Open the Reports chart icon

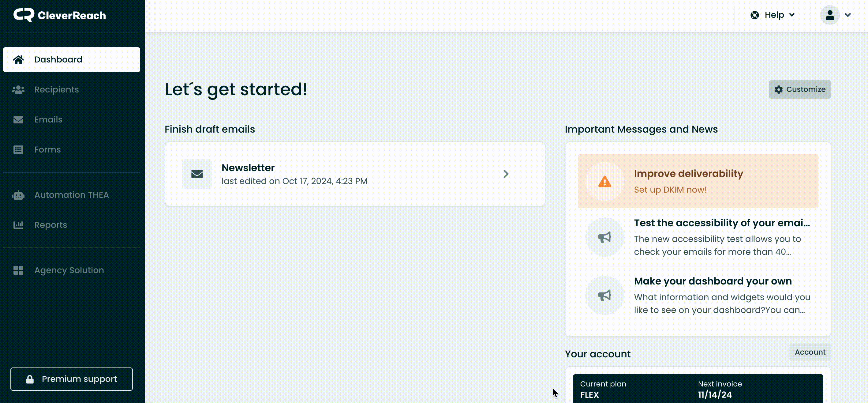(x=19, y=224)
